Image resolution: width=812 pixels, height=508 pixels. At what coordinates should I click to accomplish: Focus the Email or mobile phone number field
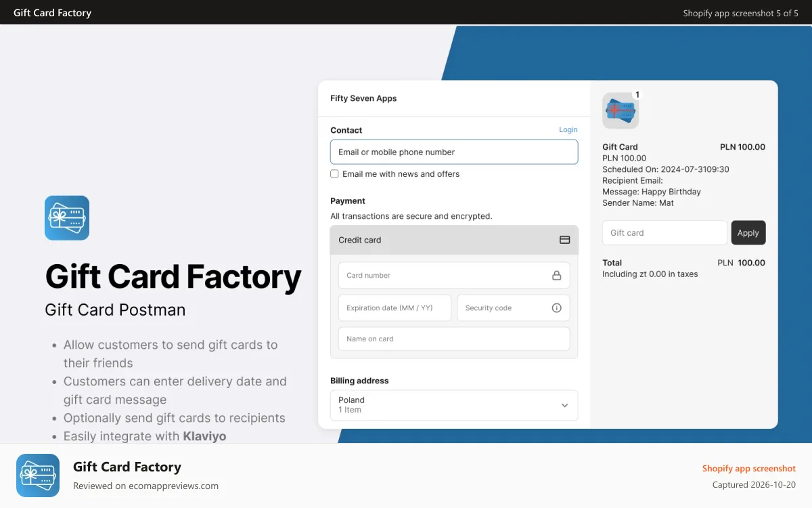pos(454,152)
